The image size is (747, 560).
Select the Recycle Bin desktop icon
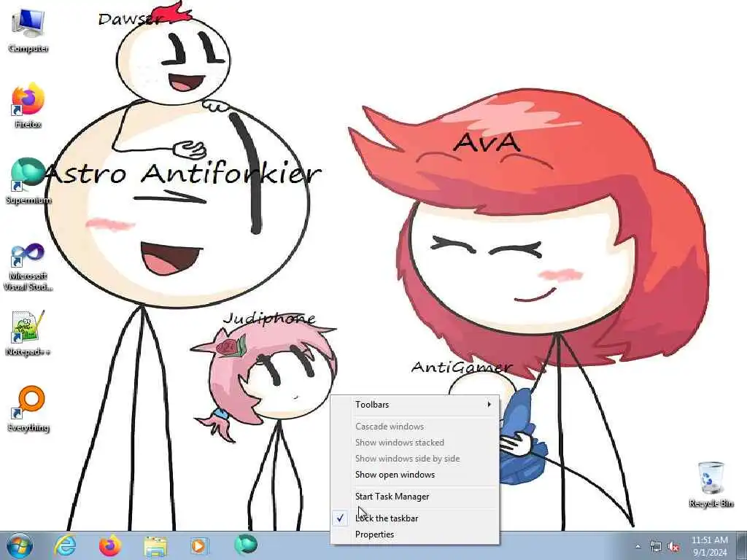click(x=711, y=484)
